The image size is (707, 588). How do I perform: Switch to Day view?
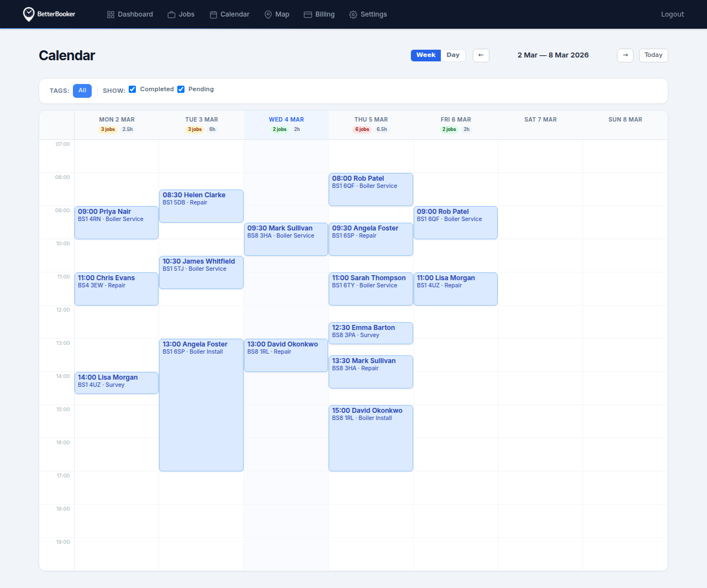coord(453,55)
